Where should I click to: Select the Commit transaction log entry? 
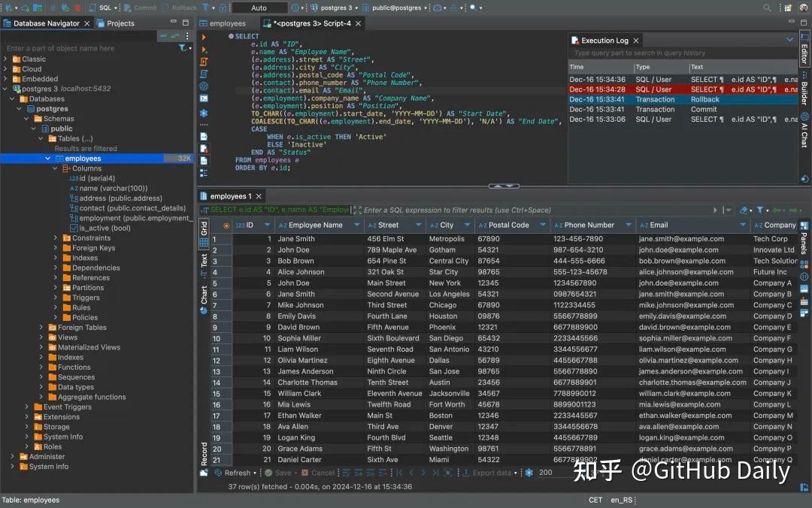click(x=683, y=109)
